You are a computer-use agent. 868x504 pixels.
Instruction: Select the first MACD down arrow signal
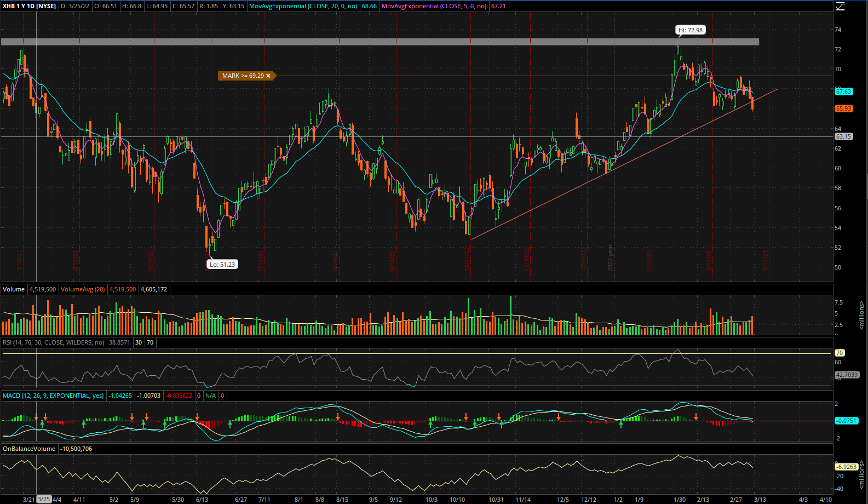coord(36,417)
